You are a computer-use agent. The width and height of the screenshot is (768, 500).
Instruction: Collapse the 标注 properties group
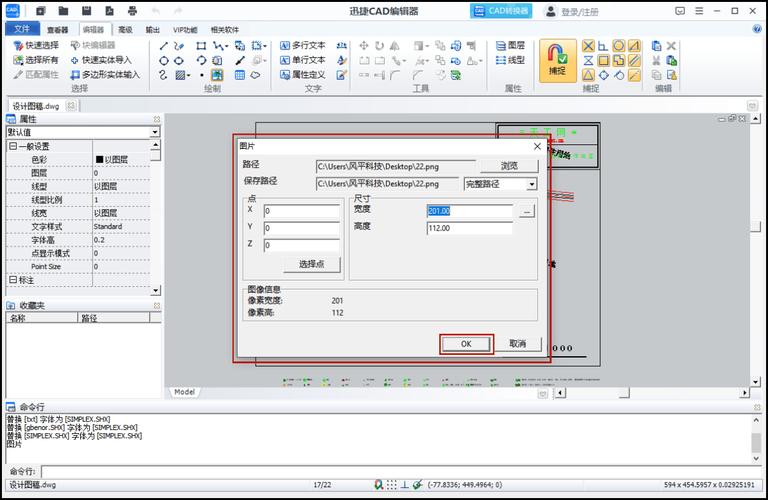[x=13, y=280]
